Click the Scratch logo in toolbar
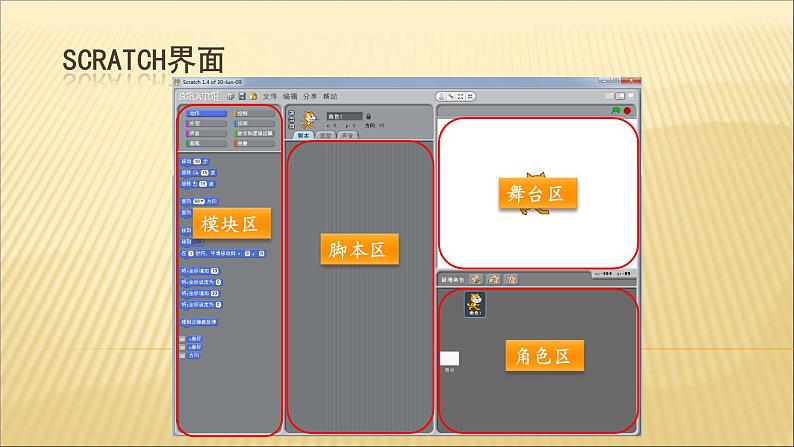This screenshot has height=447, width=794. [200, 96]
